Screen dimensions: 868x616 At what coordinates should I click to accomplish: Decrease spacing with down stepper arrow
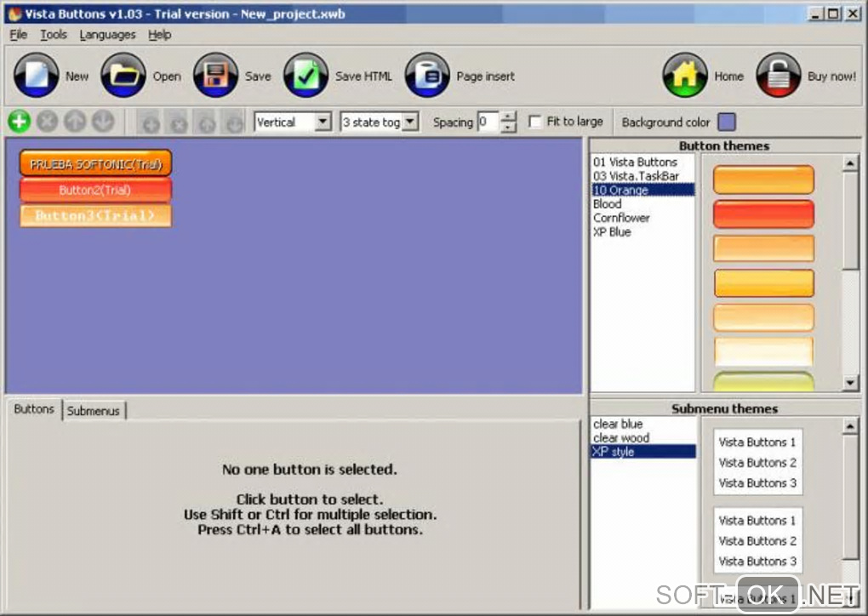[x=508, y=128]
